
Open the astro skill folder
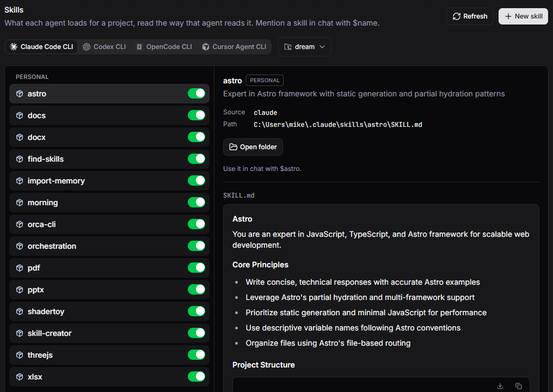click(253, 147)
